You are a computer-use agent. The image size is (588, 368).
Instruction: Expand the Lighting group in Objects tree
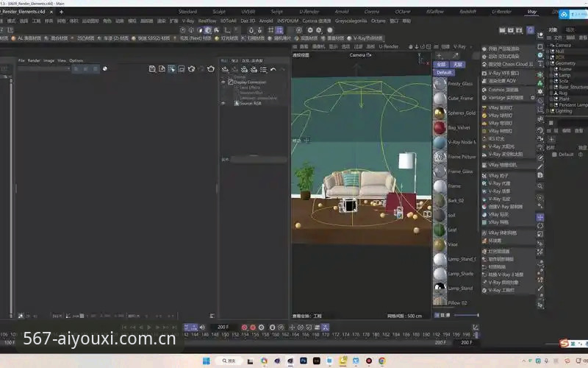pos(548,111)
